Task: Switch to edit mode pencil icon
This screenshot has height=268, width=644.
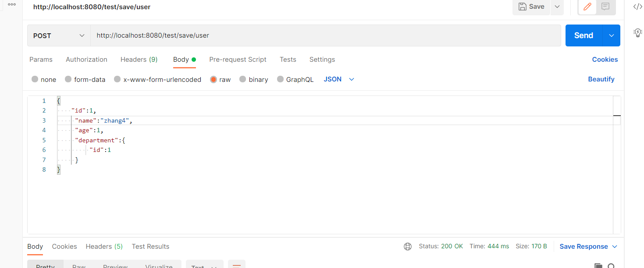Action: [587, 7]
